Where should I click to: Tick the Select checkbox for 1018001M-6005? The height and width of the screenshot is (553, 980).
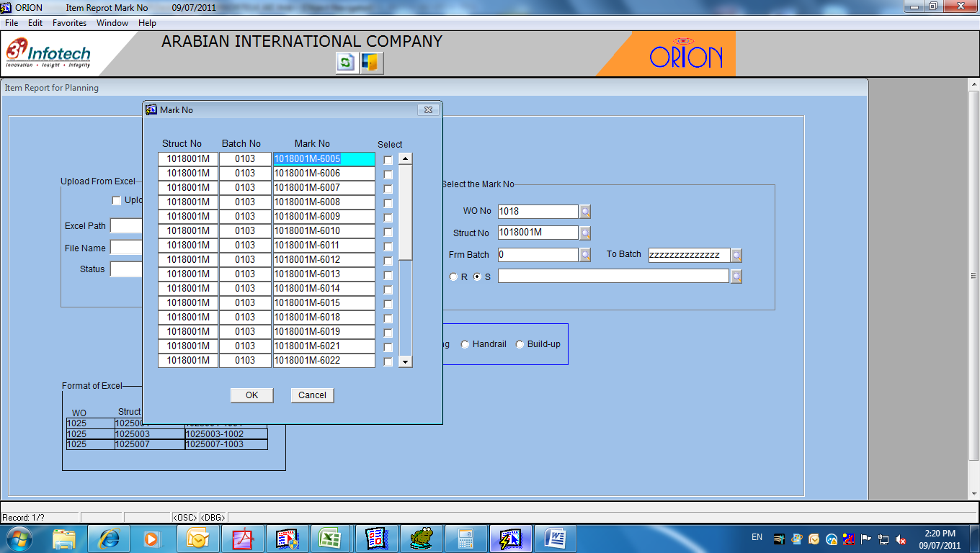point(388,160)
